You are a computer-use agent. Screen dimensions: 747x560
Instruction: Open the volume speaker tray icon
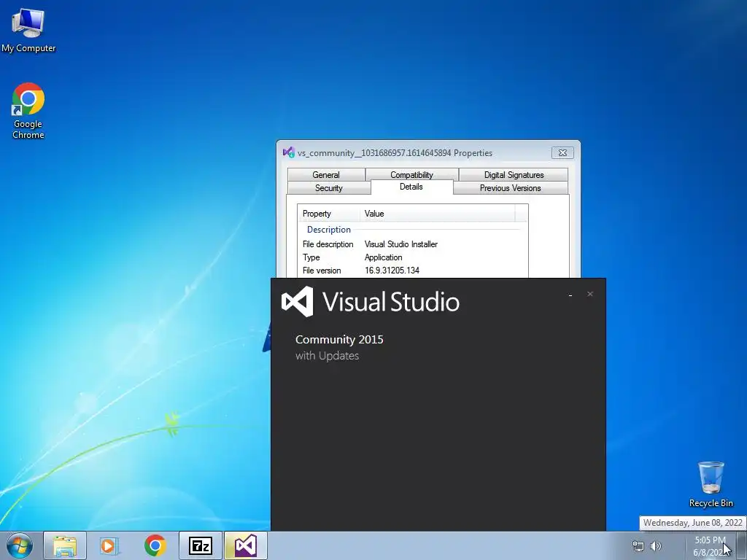[x=656, y=546]
